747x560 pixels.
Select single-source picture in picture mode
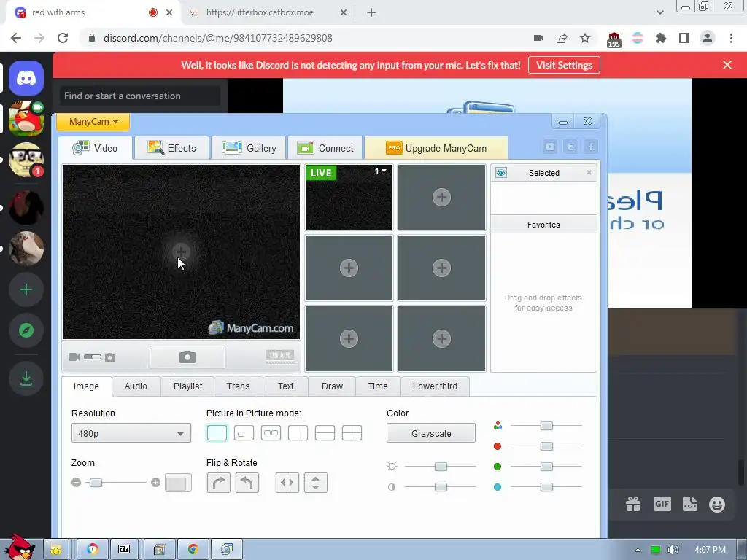(217, 433)
